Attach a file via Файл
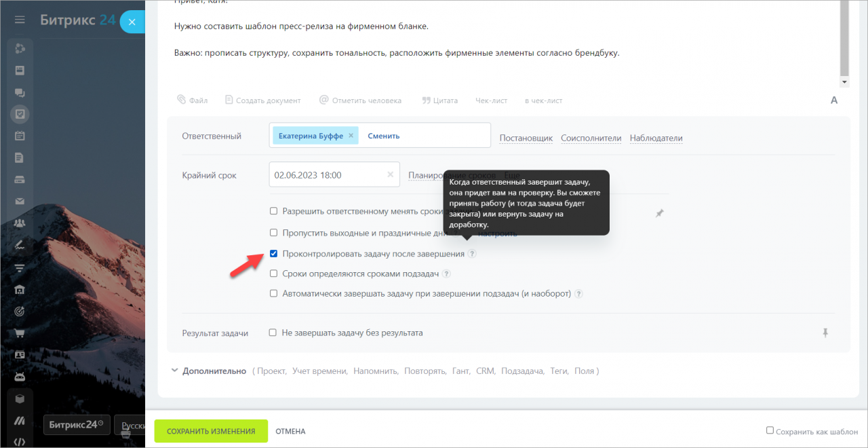Screen dimensions: 868x448 pos(193,100)
